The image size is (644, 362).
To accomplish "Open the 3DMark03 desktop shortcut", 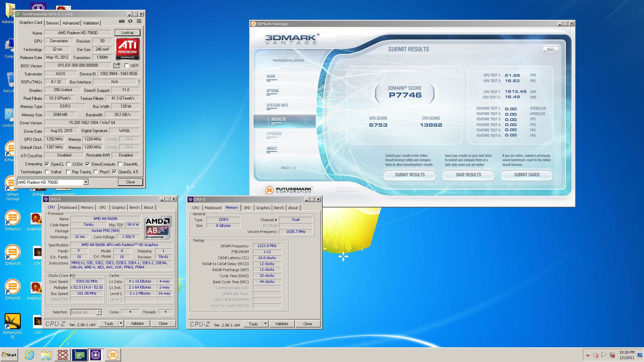I will 12,220.
